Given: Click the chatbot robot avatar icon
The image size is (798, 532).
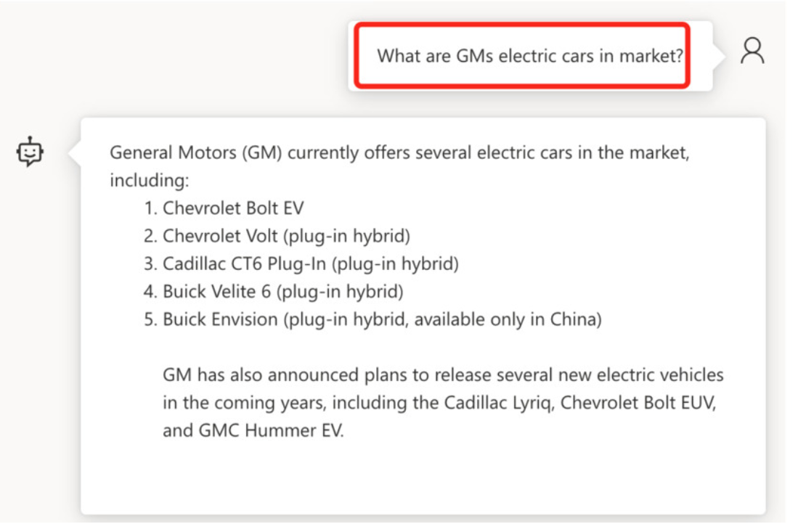Looking at the screenshot, I should click(x=30, y=152).
